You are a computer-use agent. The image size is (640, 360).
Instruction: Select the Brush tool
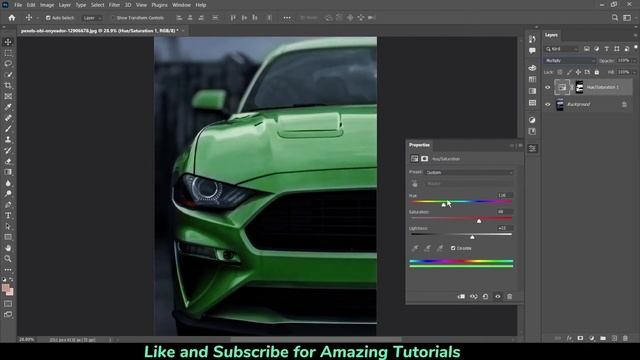[x=8, y=129]
